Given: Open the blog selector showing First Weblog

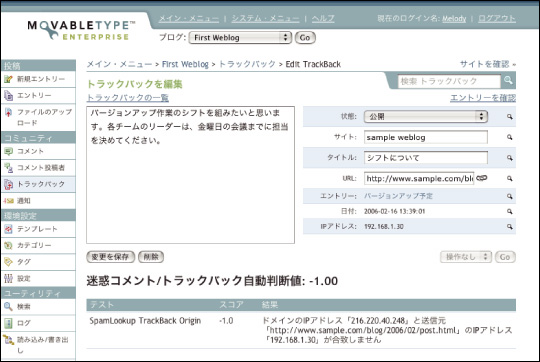Looking at the screenshot, I should tap(240, 38).
